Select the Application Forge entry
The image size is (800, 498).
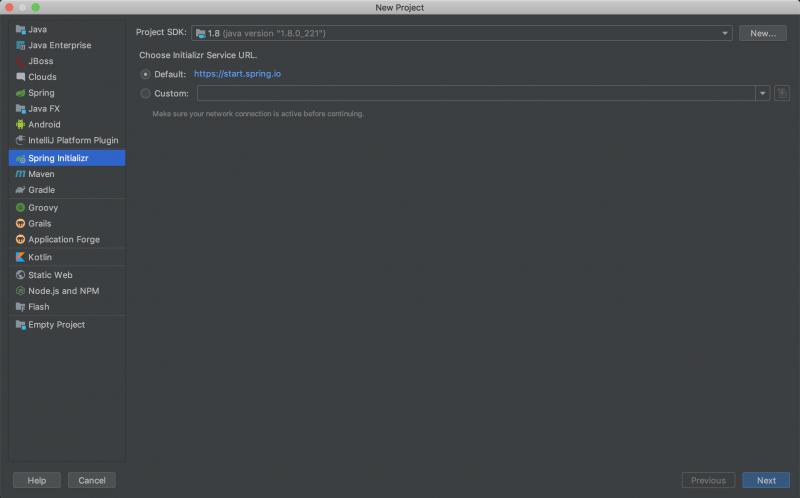point(67,239)
